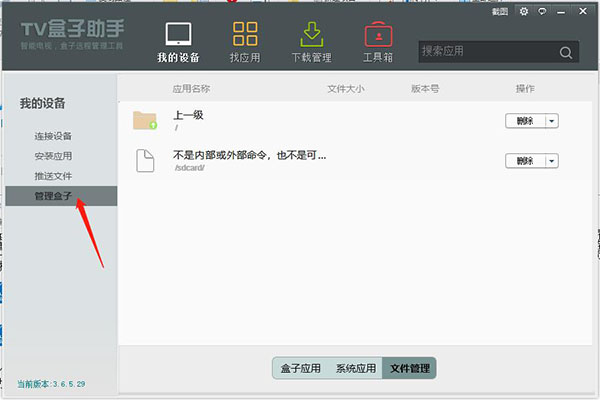Switch to the 盒子应用 tab
600x400 pixels.
300,368
